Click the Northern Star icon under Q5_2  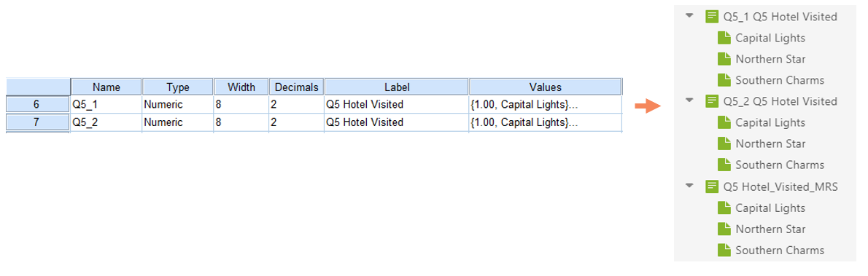coord(724,143)
